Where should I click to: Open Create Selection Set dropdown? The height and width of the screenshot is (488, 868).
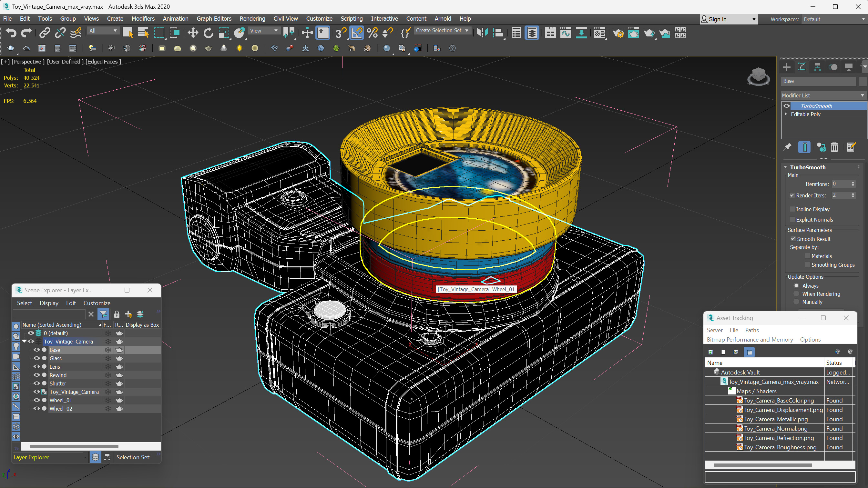442,30
